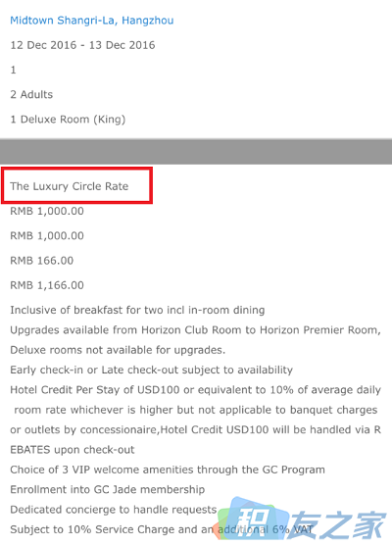
Task: Click the Dedicated concierge to handle requests line
Action: click(114, 510)
